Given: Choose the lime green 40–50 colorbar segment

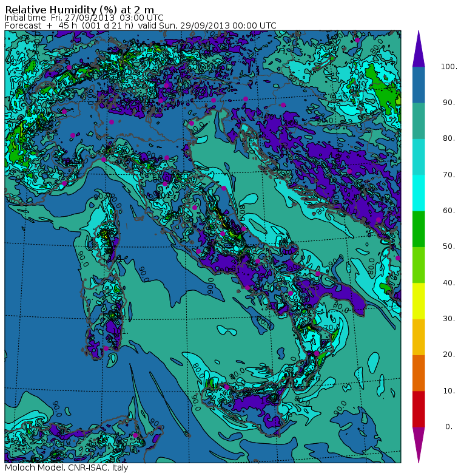Looking at the screenshot, I should click(x=419, y=265).
